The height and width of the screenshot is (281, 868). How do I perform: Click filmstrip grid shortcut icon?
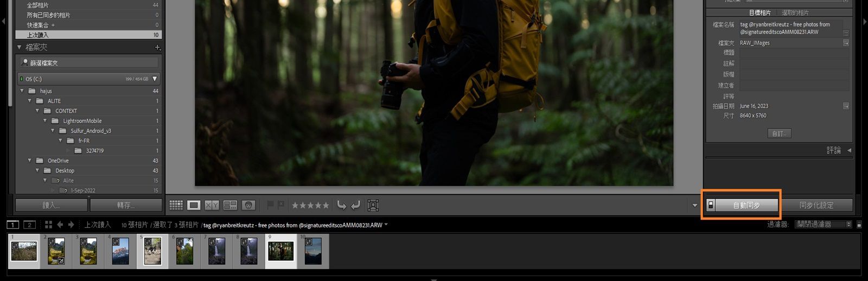(48, 225)
